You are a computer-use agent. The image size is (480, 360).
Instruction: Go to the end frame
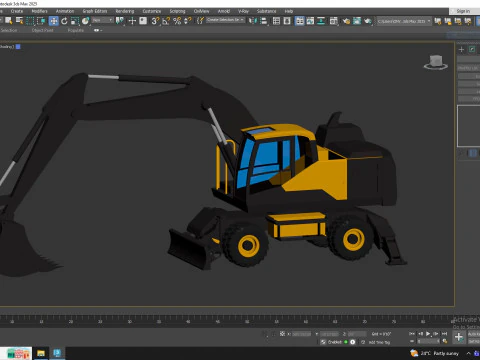click(444, 334)
